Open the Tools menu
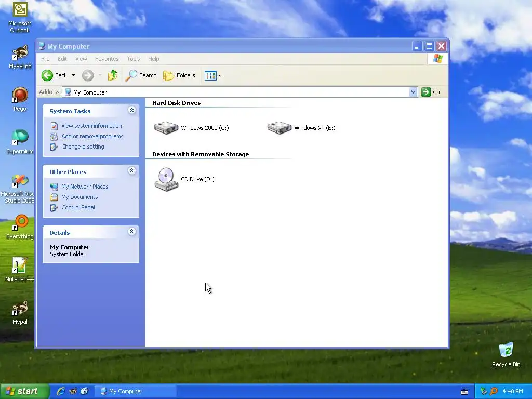The height and width of the screenshot is (399, 532). click(x=134, y=59)
